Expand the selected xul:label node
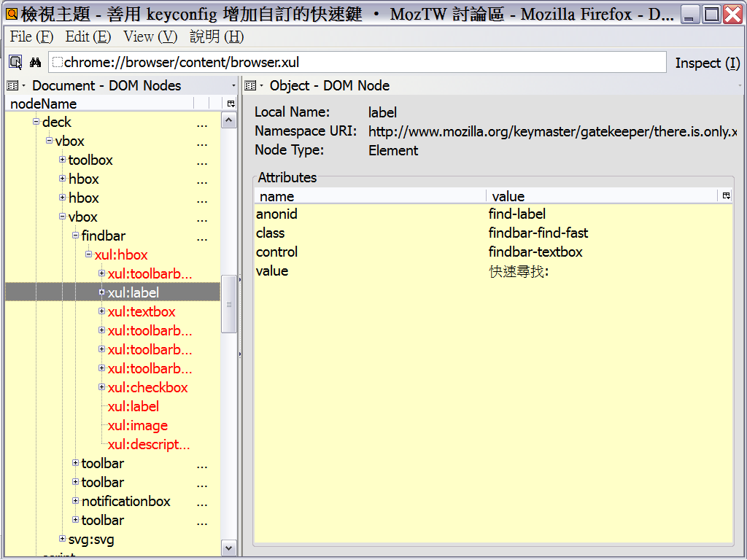The width and height of the screenshot is (747, 560). tap(101, 292)
